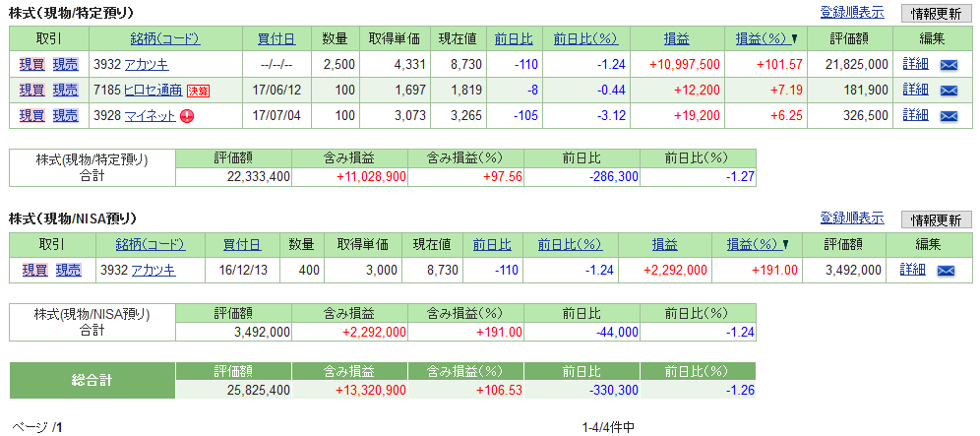Sort NISA預り table by 前日比

tap(493, 245)
